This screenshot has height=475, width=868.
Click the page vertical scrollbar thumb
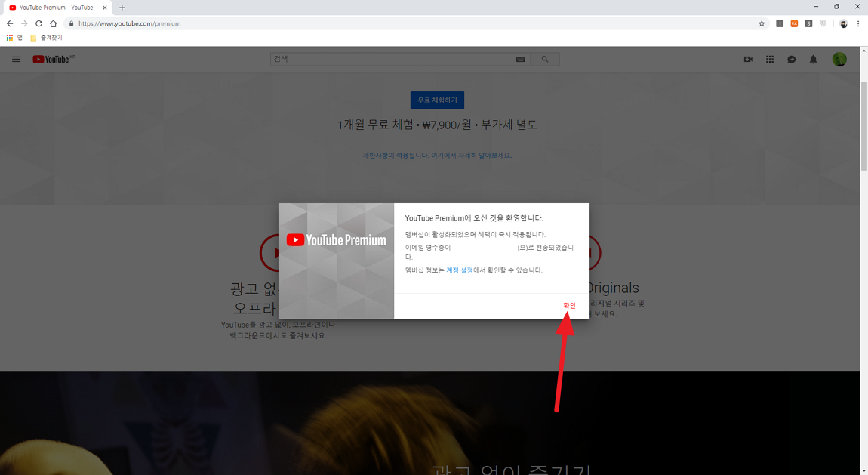(x=863, y=125)
